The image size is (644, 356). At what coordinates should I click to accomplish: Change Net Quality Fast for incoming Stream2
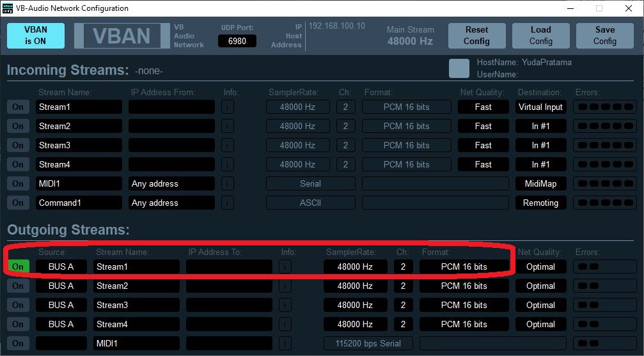(x=483, y=126)
